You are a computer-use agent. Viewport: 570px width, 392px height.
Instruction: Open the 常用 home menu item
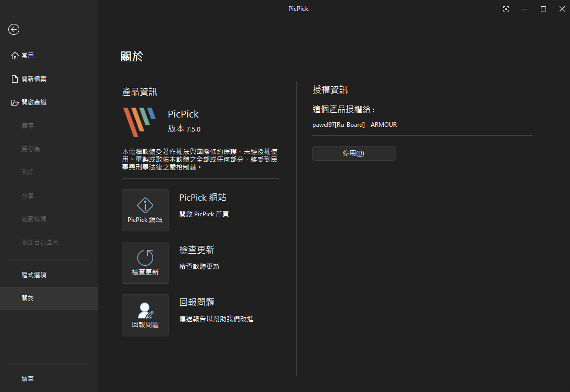(49, 56)
